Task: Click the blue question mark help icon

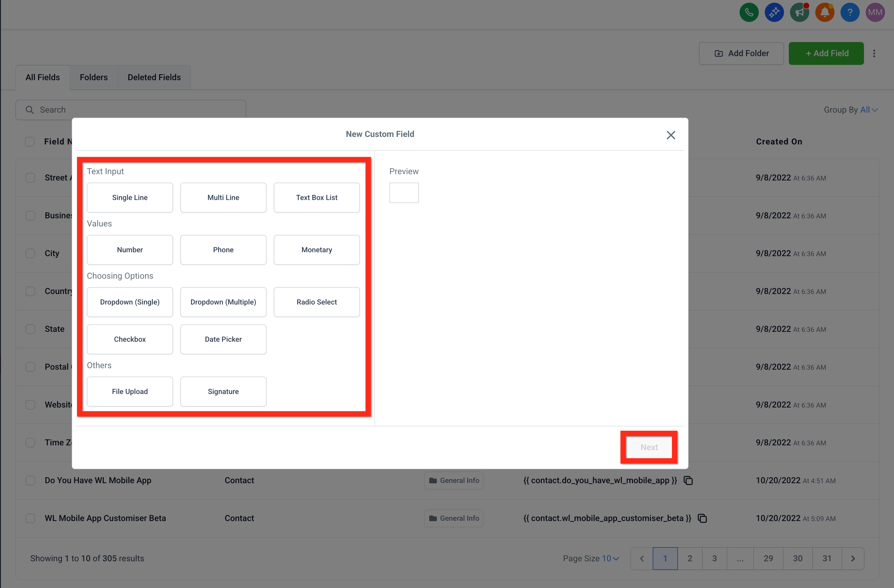Action: [x=850, y=12]
